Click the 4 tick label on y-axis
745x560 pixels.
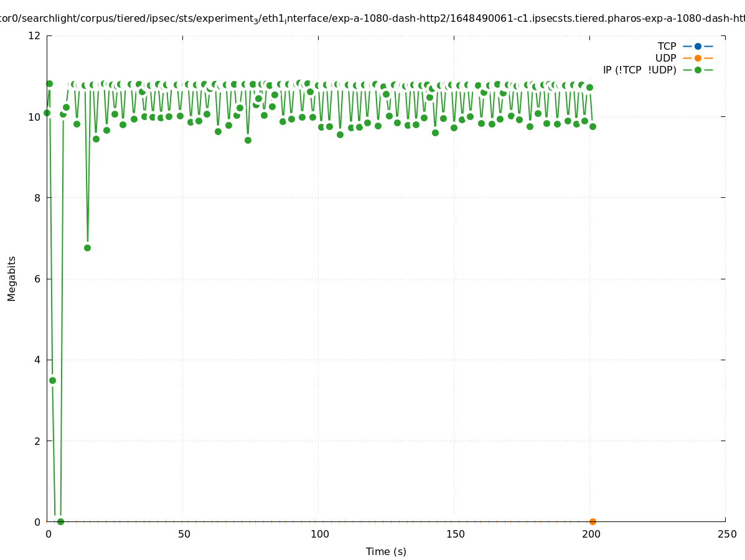click(x=37, y=360)
